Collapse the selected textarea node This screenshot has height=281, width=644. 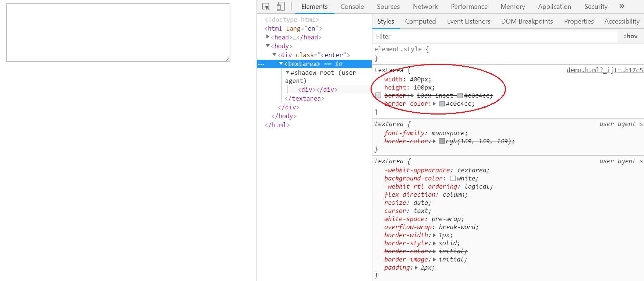click(281, 63)
